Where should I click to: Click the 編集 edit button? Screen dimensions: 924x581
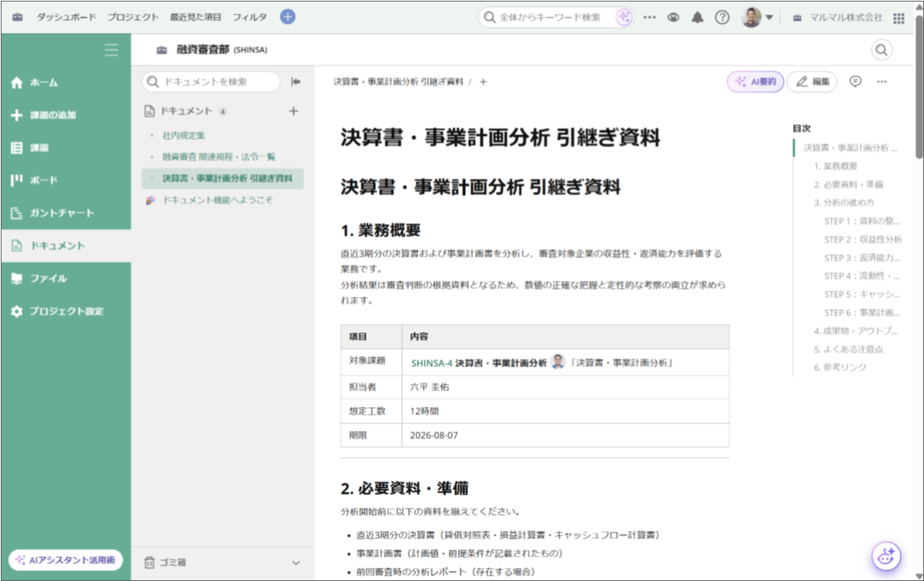click(x=812, y=82)
